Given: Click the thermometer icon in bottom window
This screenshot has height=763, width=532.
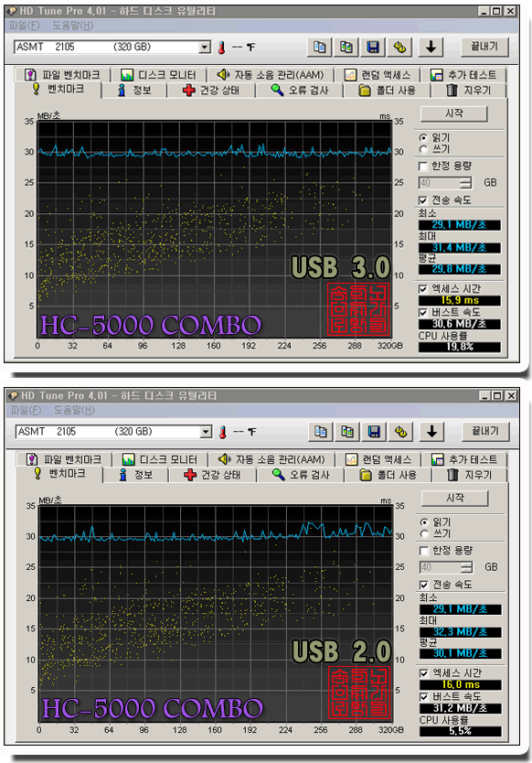Looking at the screenshot, I should click(223, 432).
